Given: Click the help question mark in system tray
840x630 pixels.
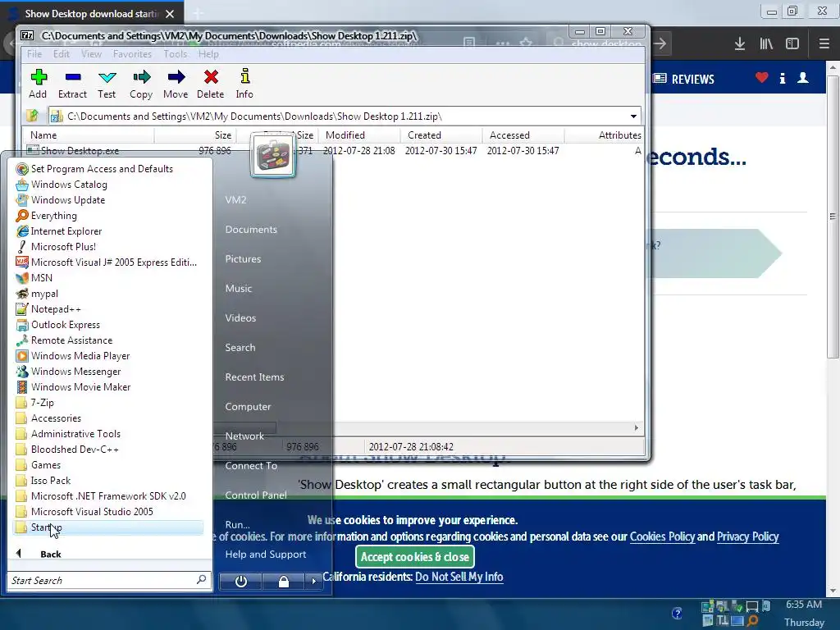Looking at the screenshot, I should click(x=677, y=613).
